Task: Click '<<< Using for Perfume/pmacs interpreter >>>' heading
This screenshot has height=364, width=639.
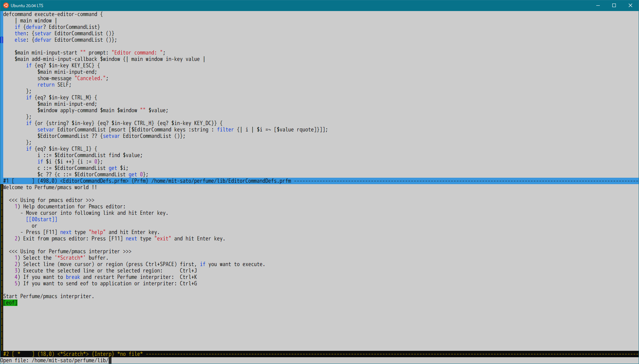Action: pos(70,251)
